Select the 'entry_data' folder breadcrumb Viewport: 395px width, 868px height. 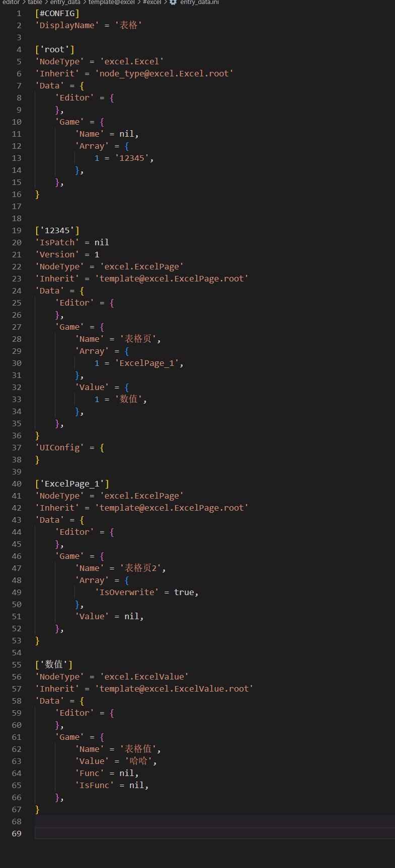[65, 2]
